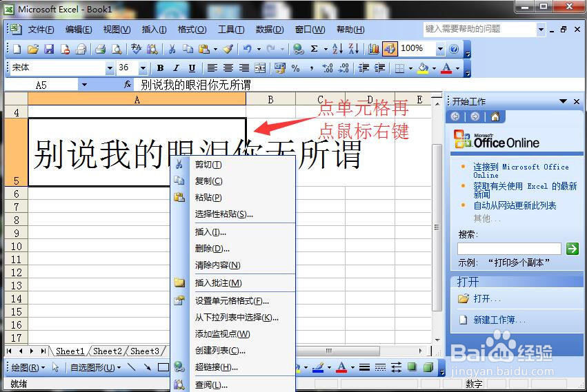The width and height of the screenshot is (587, 392).
Task: Click the 新建工作簿... link
Action: pos(499,320)
